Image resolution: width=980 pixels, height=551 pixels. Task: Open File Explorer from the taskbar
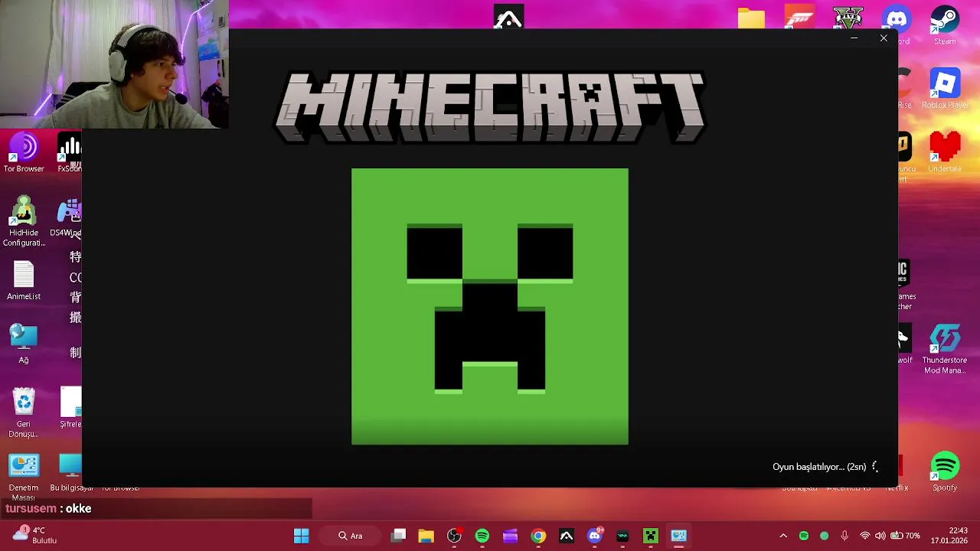tap(426, 536)
